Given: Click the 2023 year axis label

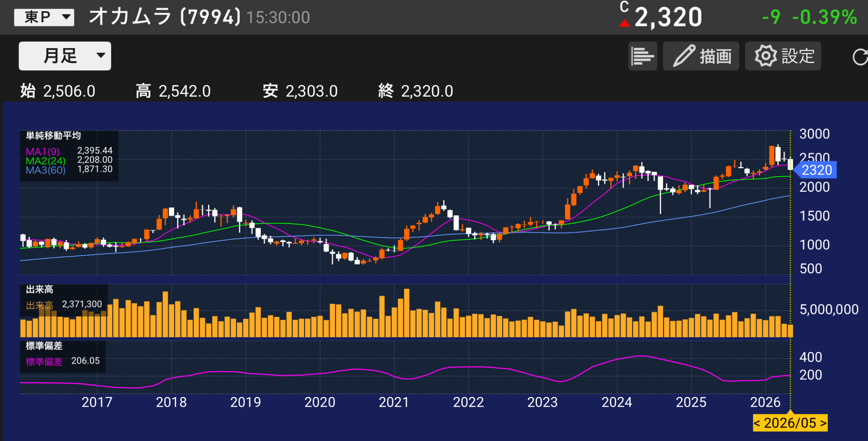Looking at the screenshot, I should pyautogui.click(x=542, y=402).
